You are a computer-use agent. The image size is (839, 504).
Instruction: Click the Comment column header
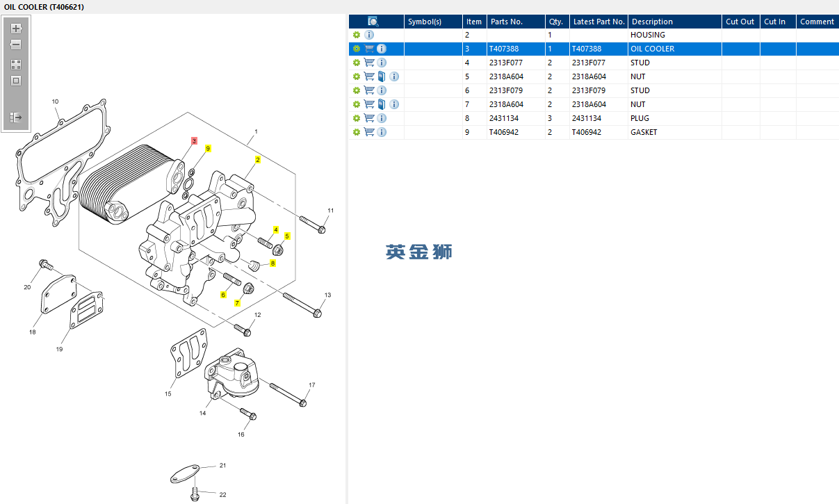[x=817, y=22]
